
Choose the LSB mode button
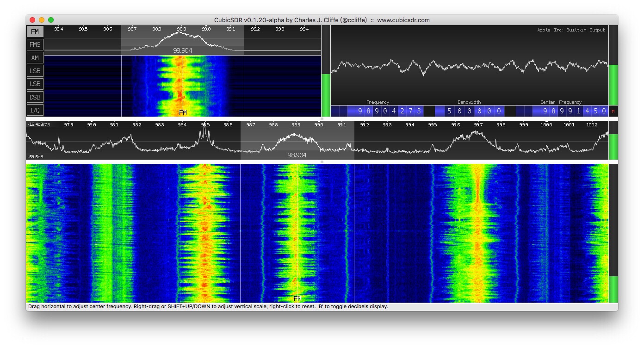(x=35, y=71)
